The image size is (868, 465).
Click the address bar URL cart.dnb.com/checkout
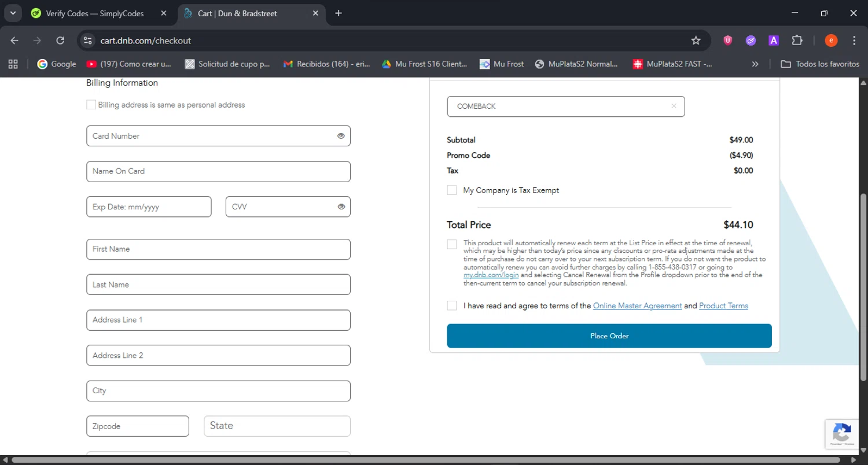click(146, 40)
